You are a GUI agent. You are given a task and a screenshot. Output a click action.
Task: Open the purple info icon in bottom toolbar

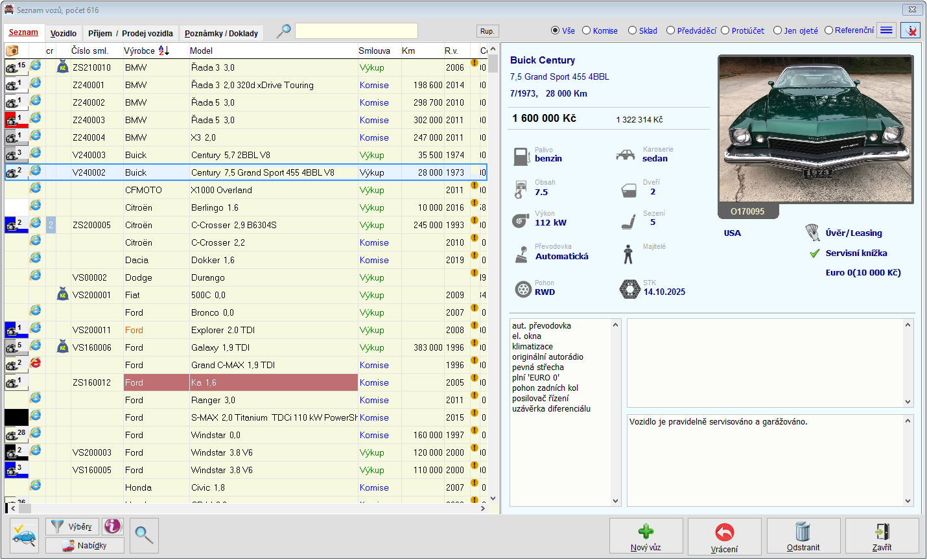pos(113,526)
